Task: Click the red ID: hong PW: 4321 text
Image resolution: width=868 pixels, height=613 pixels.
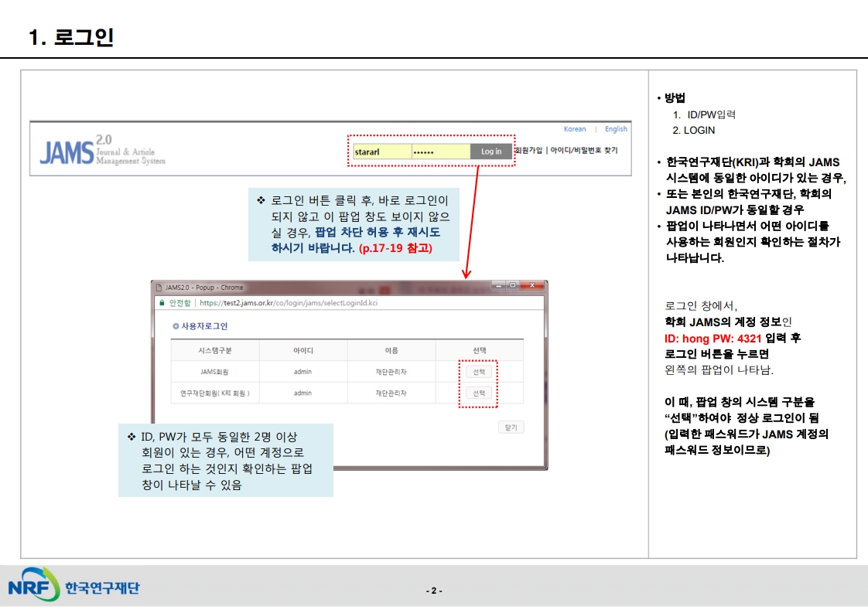Action: pos(713,338)
